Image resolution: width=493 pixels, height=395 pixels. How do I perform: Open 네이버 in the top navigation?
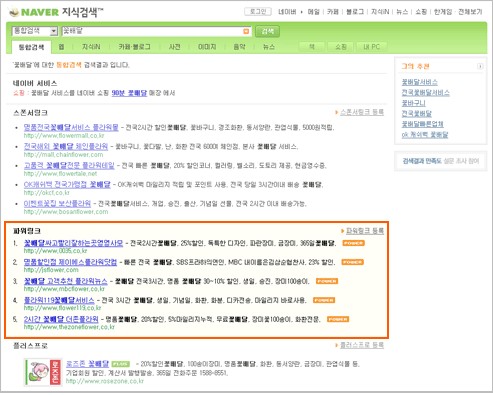[287, 12]
